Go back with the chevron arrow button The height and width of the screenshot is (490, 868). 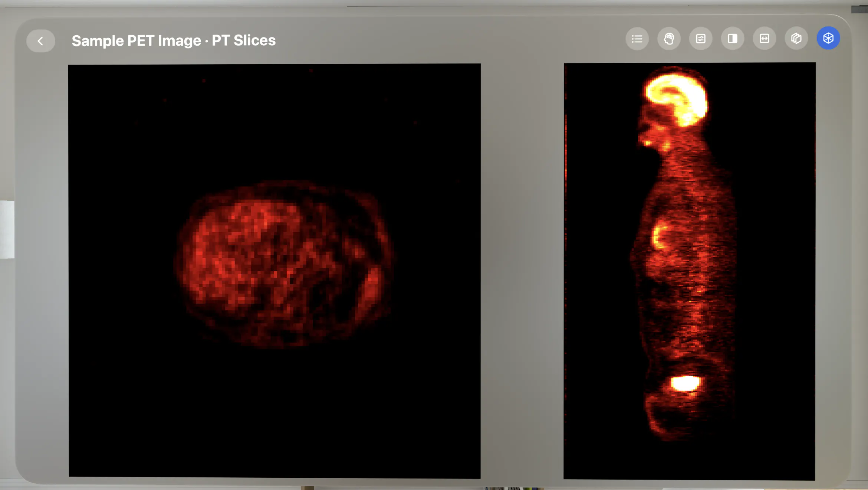click(x=41, y=40)
